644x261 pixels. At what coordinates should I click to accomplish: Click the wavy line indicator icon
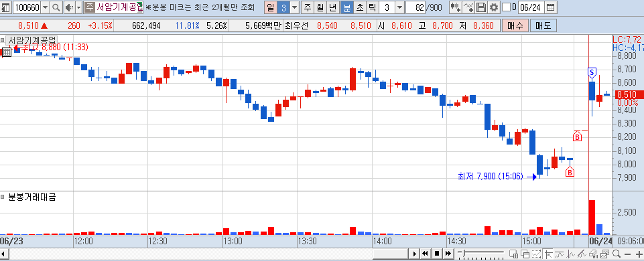pos(560,254)
